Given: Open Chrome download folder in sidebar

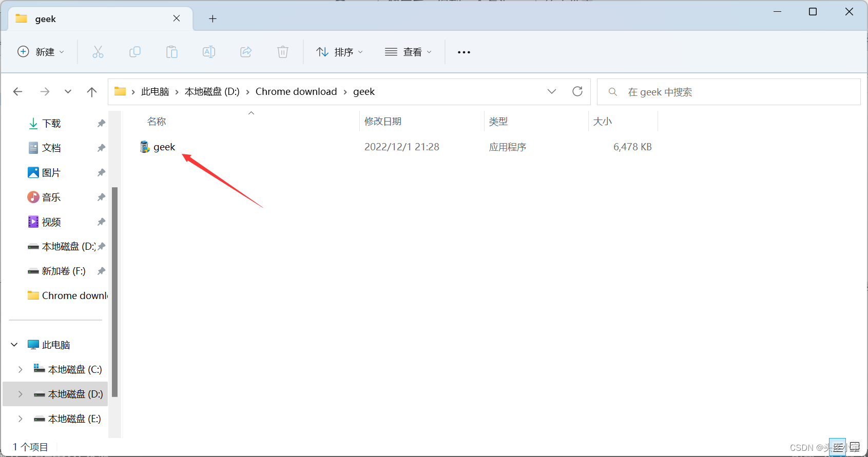Looking at the screenshot, I should tap(68, 296).
